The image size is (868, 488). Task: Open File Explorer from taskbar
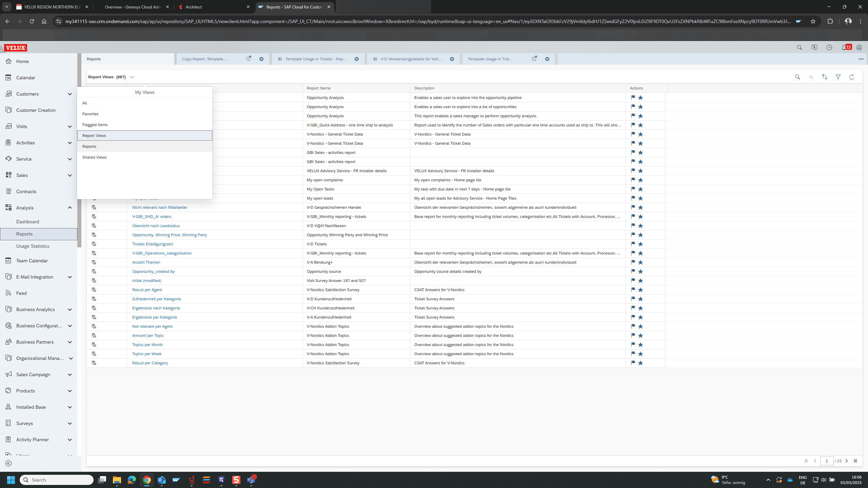click(117, 480)
